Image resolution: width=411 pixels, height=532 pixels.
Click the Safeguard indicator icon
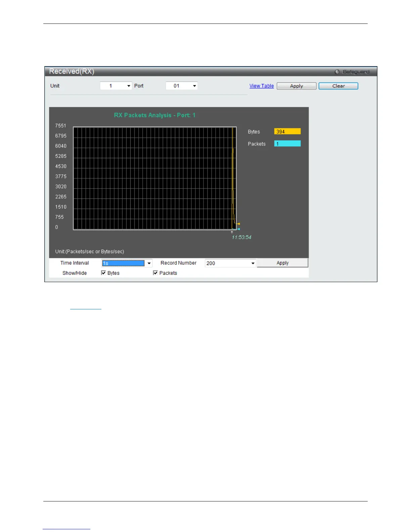(337, 72)
